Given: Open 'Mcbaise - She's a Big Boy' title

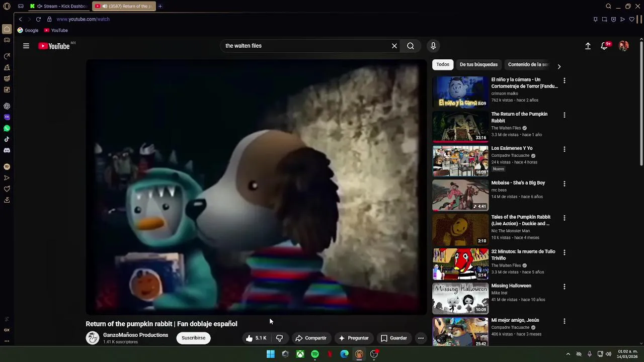Looking at the screenshot, I should pos(518,183).
